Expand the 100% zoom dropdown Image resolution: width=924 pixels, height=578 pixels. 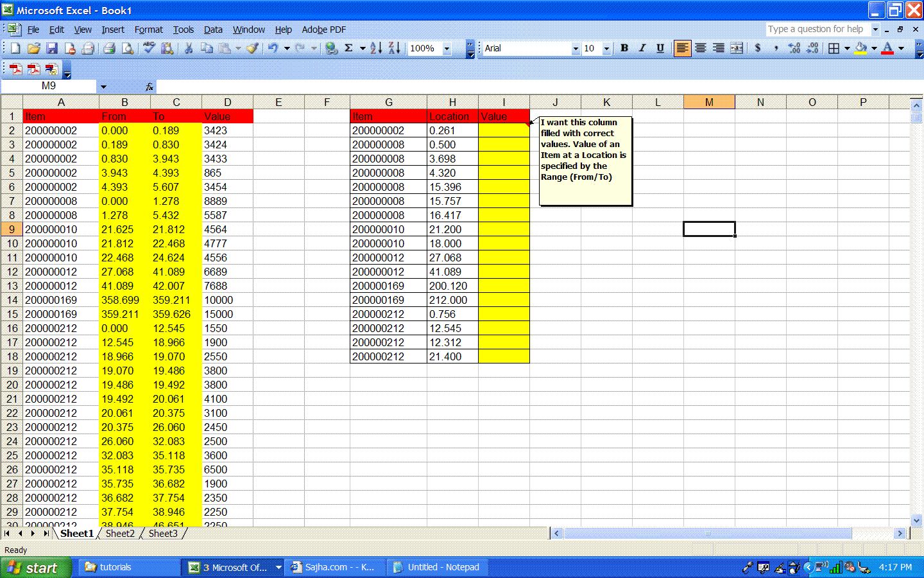(447, 49)
